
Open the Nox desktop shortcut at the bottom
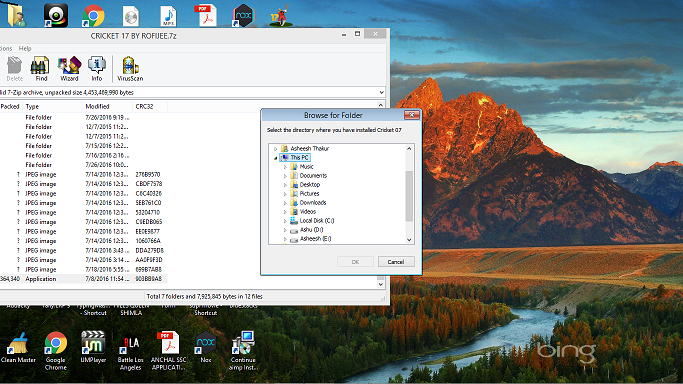pos(206,347)
